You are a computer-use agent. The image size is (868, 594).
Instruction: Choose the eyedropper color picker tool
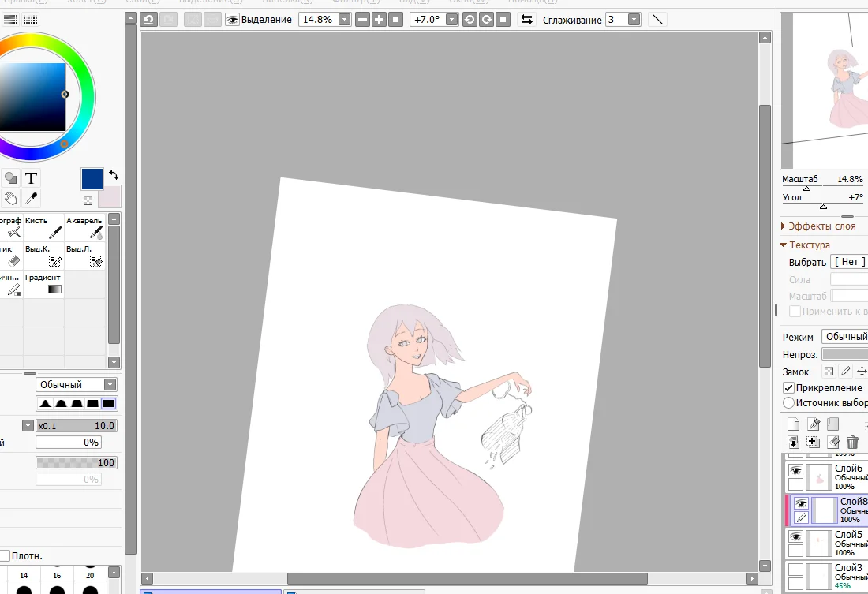32,199
